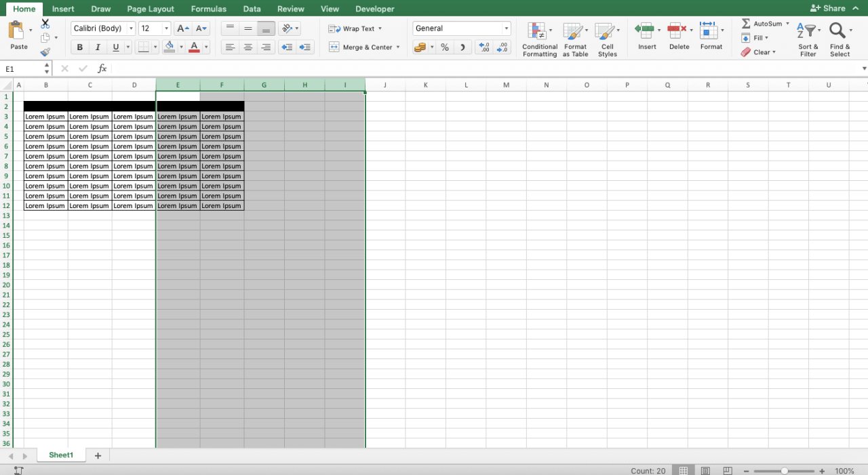
Task: Toggle Underline formatting
Action: pyautogui.click(x=116, y=47)
